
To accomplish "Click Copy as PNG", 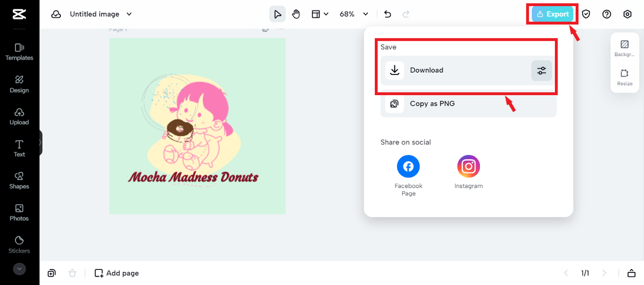I will [x=468, y=103].
